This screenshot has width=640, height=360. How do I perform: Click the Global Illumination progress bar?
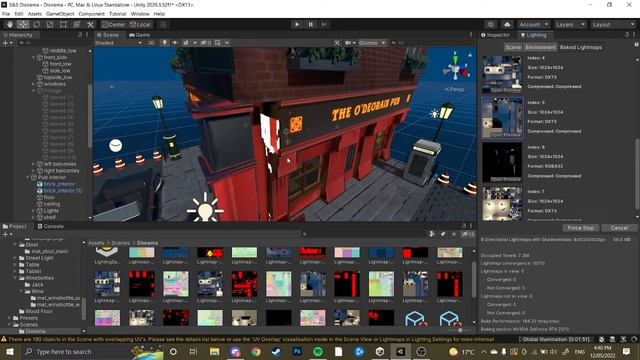pyautogui.click(x=556, y=339)
